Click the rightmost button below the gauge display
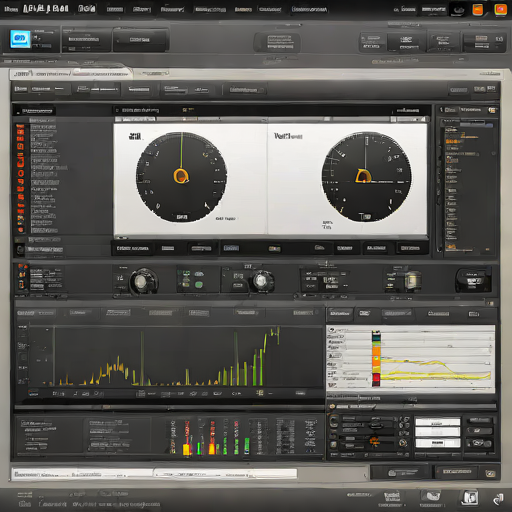Screen dimensions: 512x512 point(410,248)
